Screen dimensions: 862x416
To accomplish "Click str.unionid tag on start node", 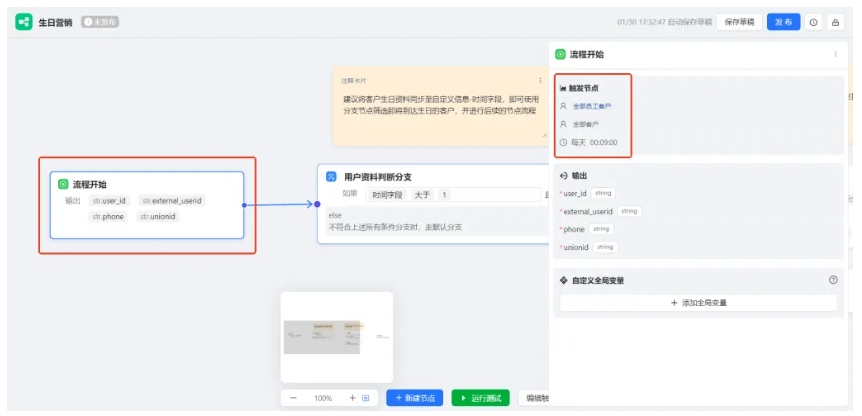I will click(x=158, y=217).
